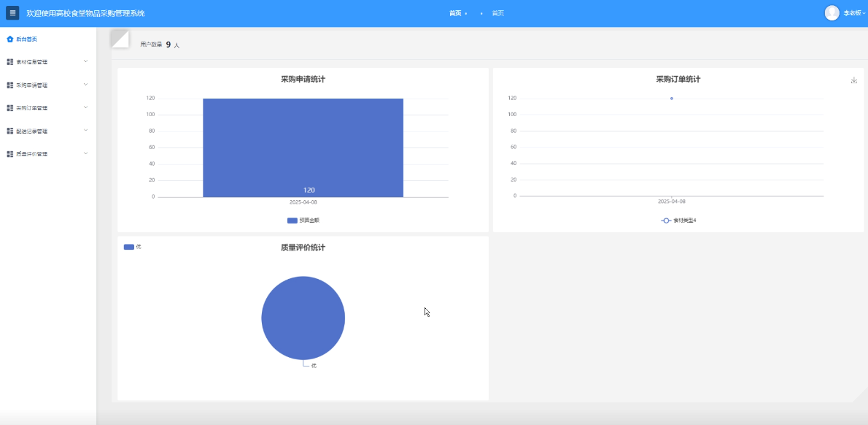868x425 pixels.
Task: Toggle the 预算金额 legend in bar chart
Action: click(x=303, y=220)
